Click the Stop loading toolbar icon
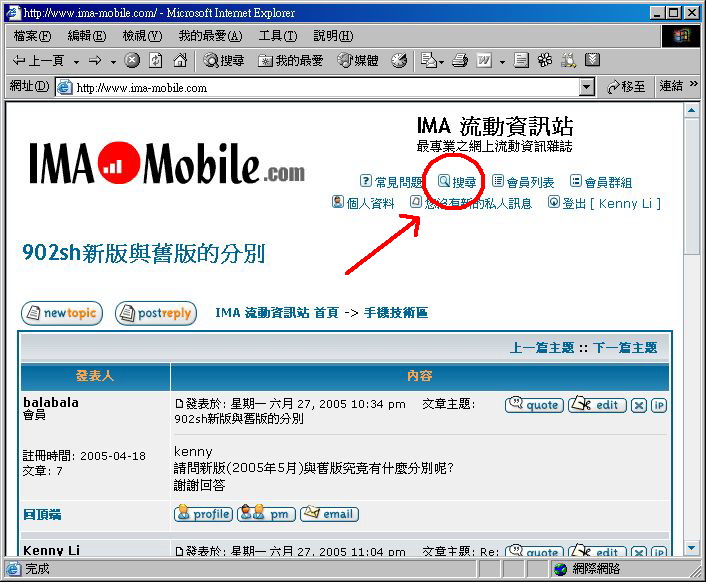 click(x=132, y=61)
